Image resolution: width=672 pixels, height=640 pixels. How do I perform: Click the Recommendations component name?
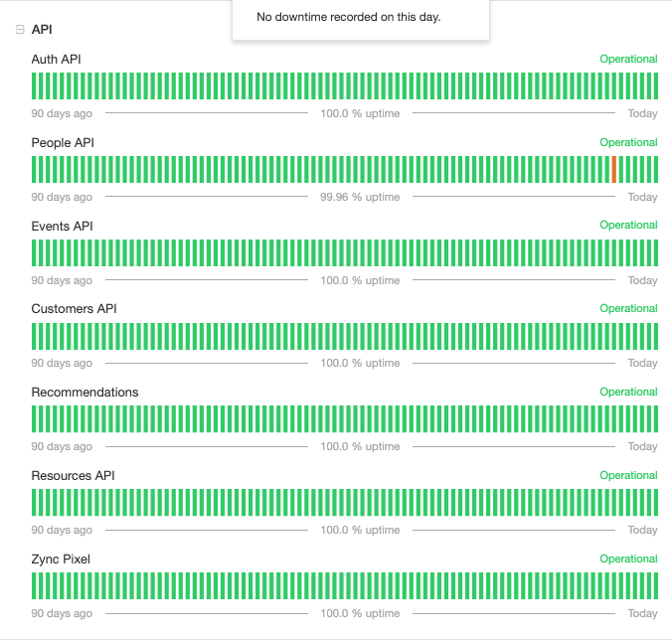tap(84, 393)
